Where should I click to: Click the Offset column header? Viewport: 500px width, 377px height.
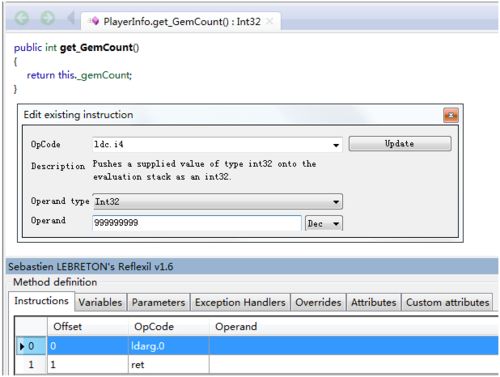coord(88,326)
